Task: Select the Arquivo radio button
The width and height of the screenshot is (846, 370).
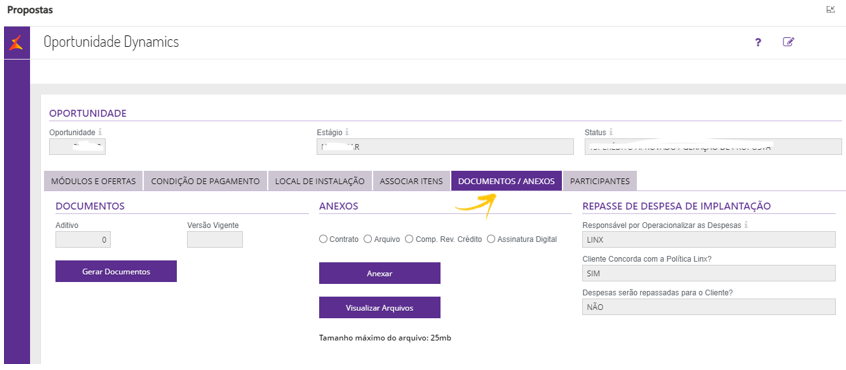Action: (x=367, y=239)
